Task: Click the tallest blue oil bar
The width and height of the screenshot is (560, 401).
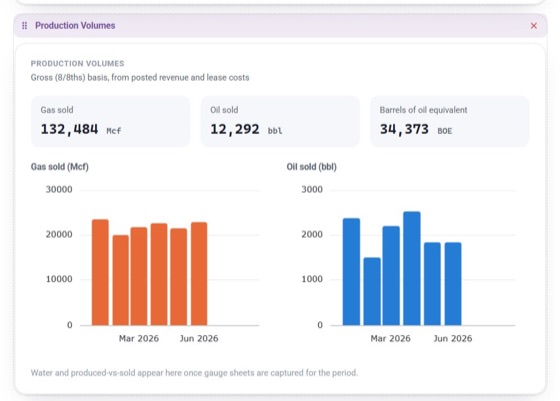Action: pos(412,269)
